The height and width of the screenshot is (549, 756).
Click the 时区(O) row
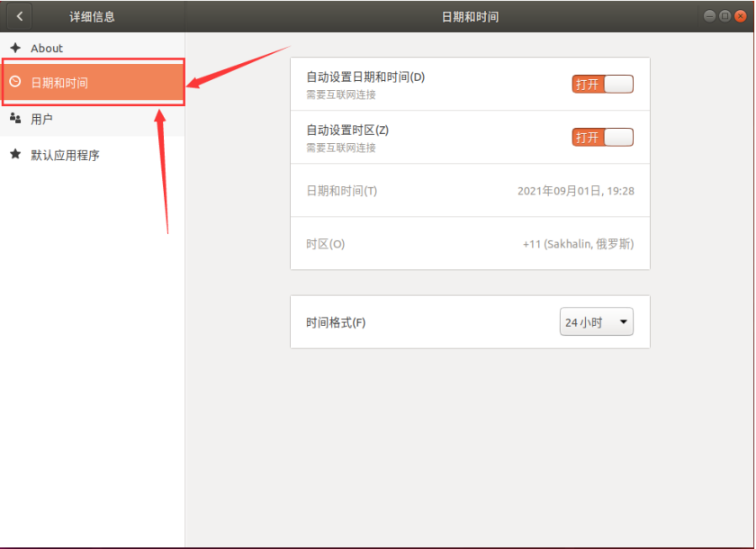pos(470,243)
